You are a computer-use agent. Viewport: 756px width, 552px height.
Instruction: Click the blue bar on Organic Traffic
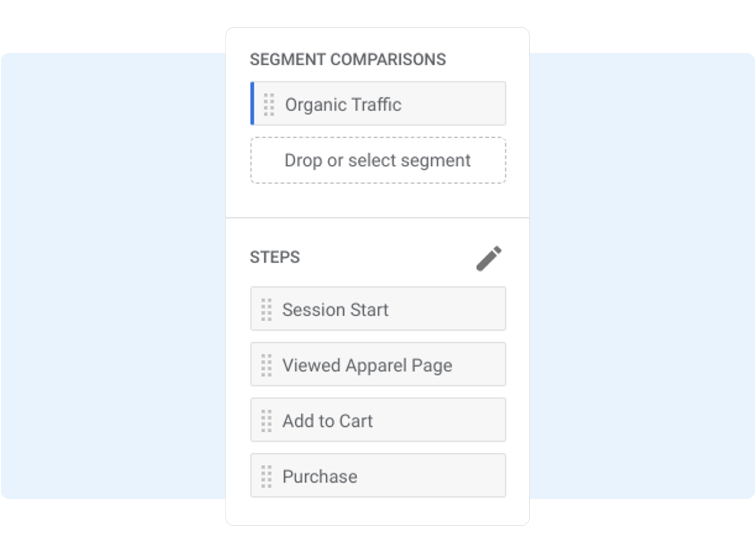point(252,104)
